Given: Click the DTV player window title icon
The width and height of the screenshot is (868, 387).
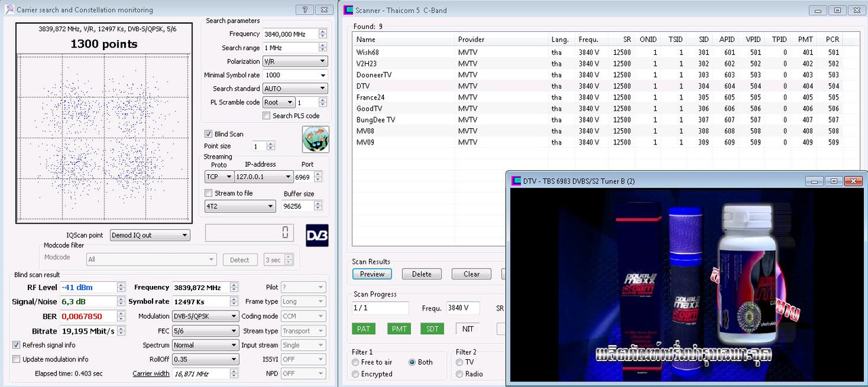Looking at the screenshot, I should pos(516,181).
